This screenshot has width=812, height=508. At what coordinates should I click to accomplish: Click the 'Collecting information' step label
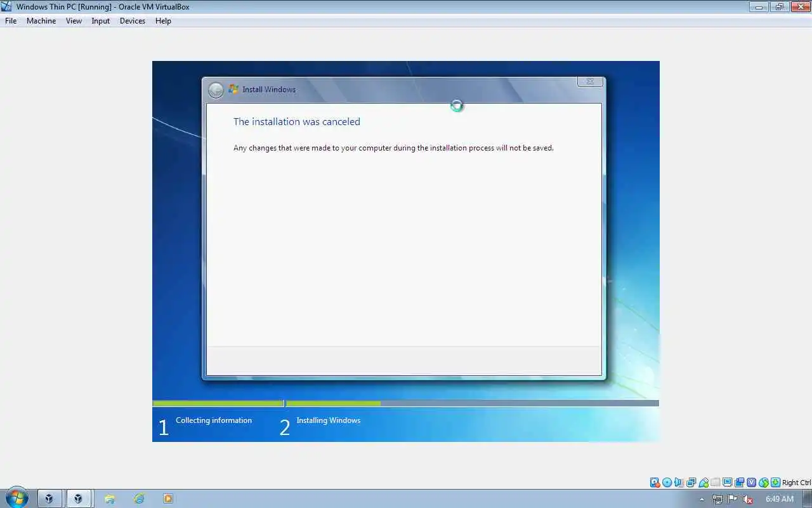pos(214,420)
